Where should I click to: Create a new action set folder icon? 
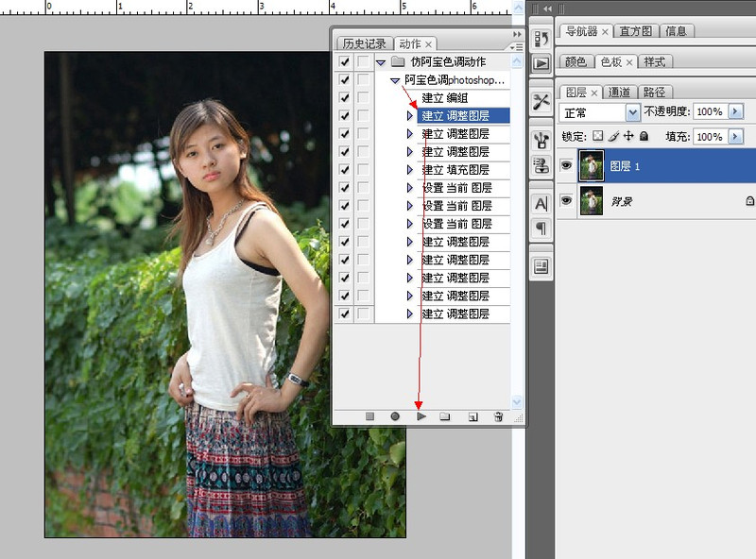(x=445, y=416)
